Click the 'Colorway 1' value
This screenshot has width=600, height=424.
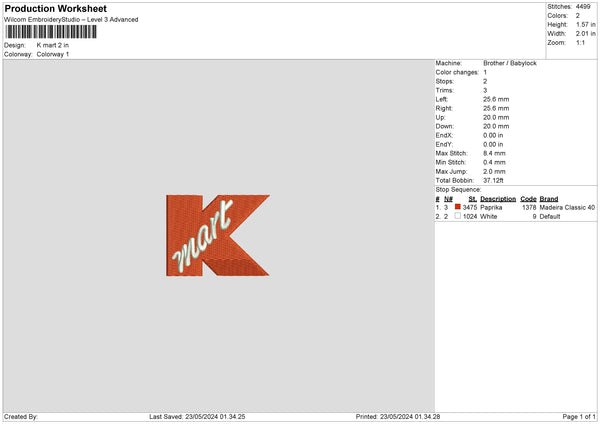tap(53, 54)
